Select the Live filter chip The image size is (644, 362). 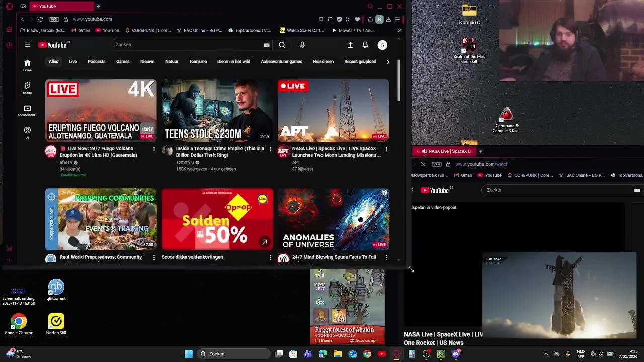[73, 61]
